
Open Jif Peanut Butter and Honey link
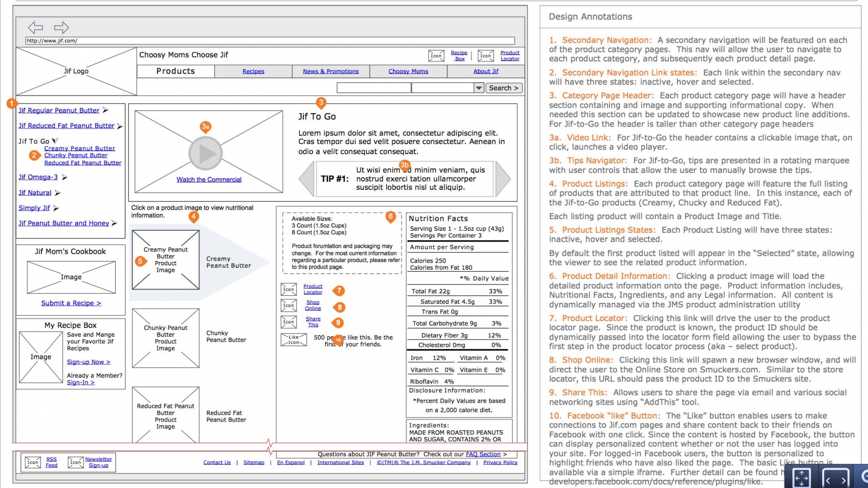(64, 223)
